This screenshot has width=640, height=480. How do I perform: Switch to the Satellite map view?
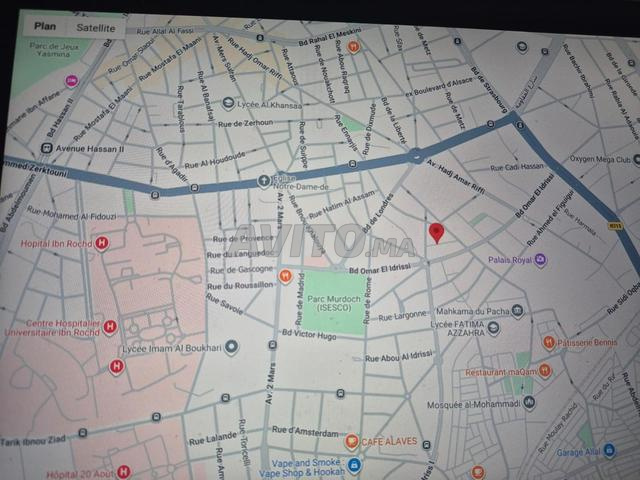coord(96,28)
